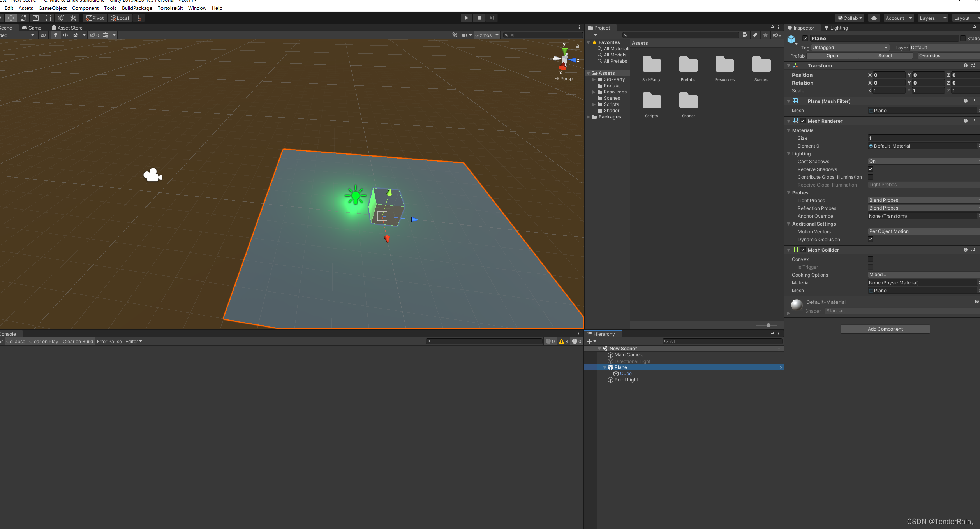980x529 pixels.
Task: Open the GameObject menu
Action: tap(52, 8)
